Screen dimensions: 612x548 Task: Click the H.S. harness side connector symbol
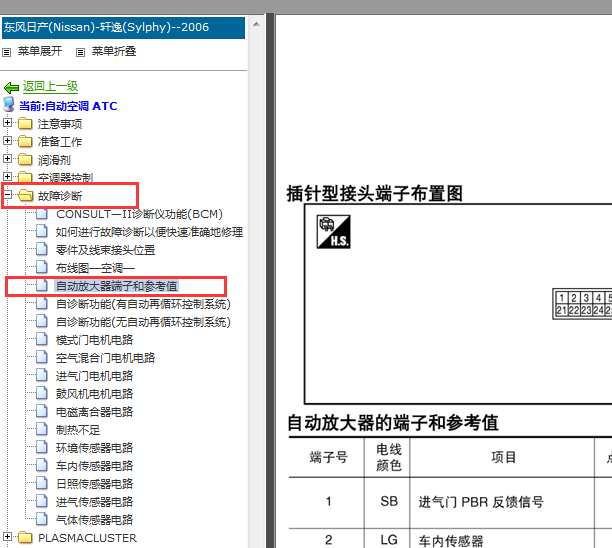tap(333, 231)
